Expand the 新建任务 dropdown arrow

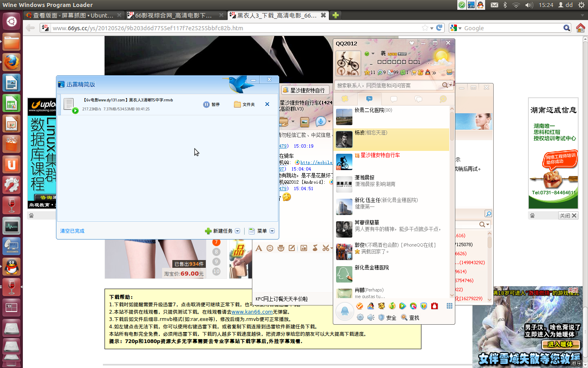click(237, 231)
